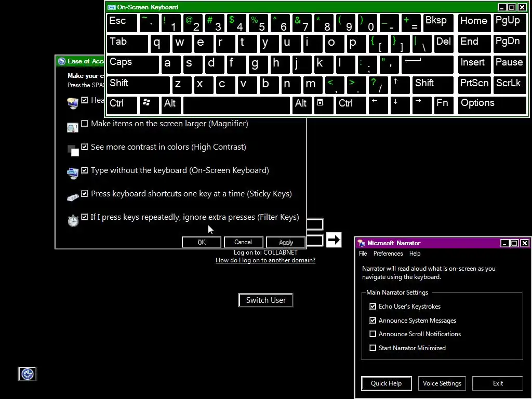Click Cancel in Ease of Access dialog
This screenshot has height=399, width=532.
[x=243, y=242]
